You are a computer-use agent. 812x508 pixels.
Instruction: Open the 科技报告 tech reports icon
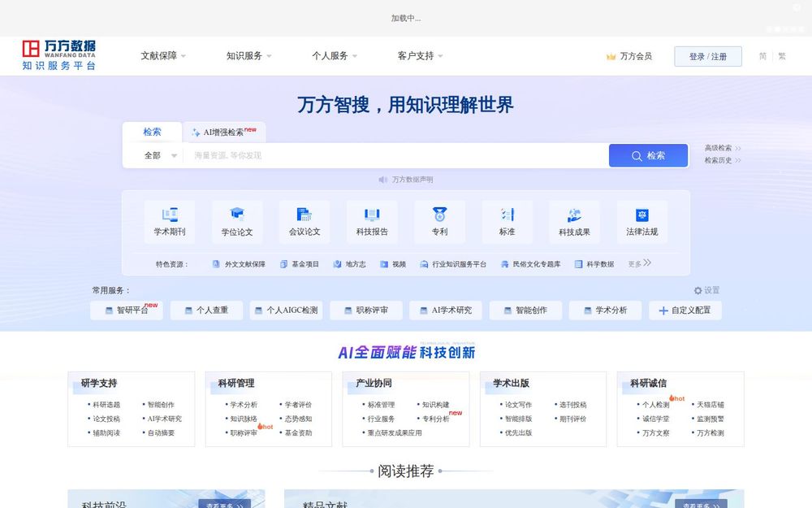[371, 220]
